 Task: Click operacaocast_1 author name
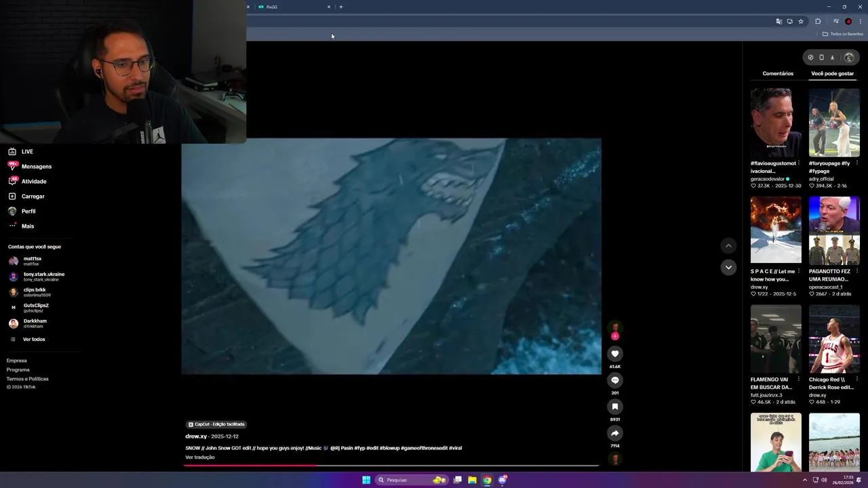[826, 287]
